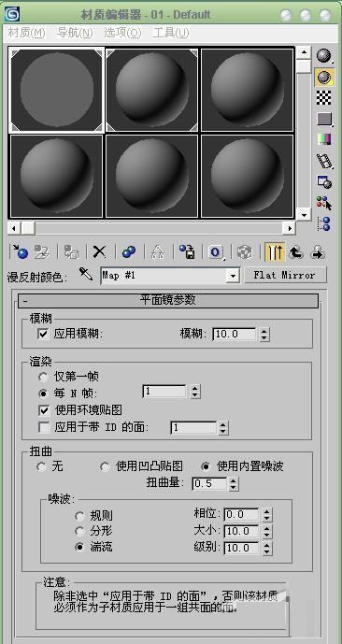Click the Reset Map X icon

pyautogui.click(x=99, y=251)
